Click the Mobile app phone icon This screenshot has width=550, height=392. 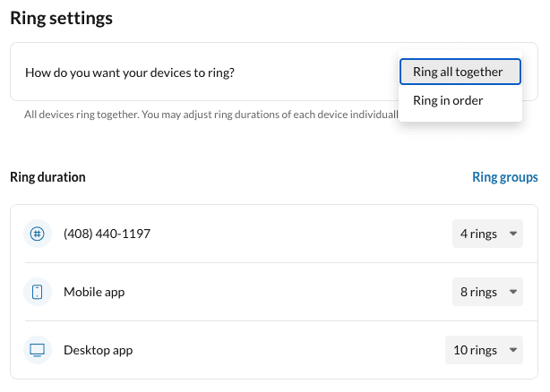(38, 292)
